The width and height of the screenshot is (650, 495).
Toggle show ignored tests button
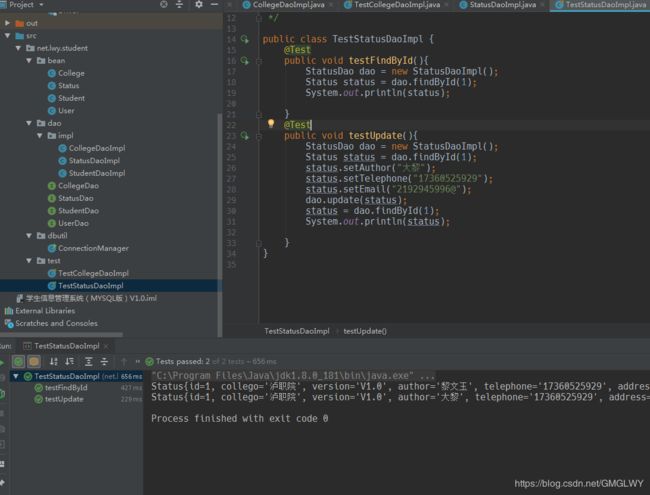tap(34, 362)
